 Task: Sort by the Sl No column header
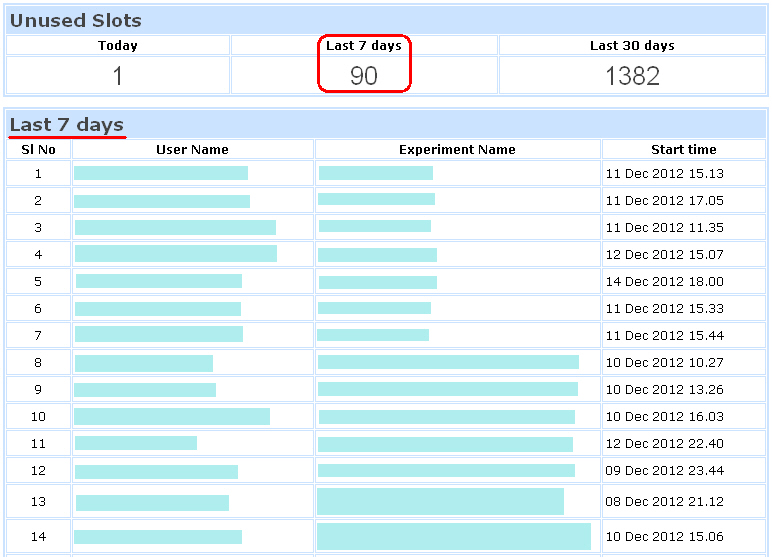click(38, 149)
